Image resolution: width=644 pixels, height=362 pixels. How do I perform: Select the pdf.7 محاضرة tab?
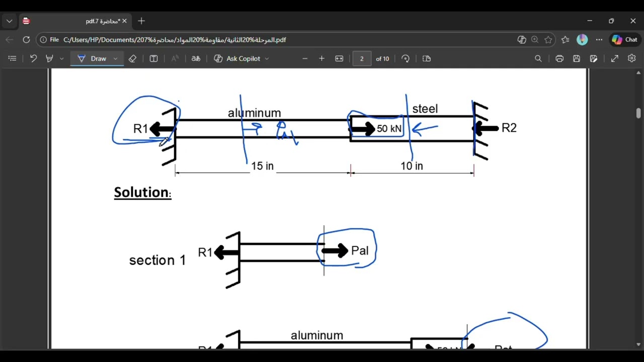coord(74,21)
